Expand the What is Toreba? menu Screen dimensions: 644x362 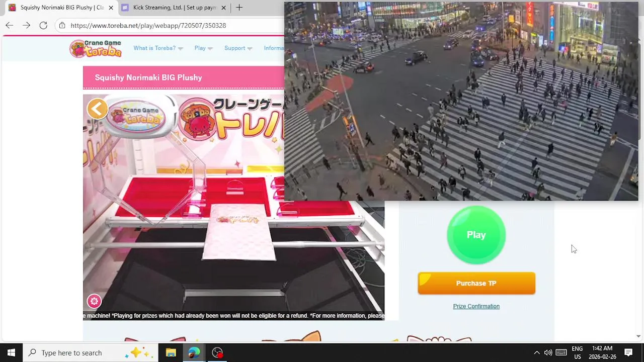[158, 48]
